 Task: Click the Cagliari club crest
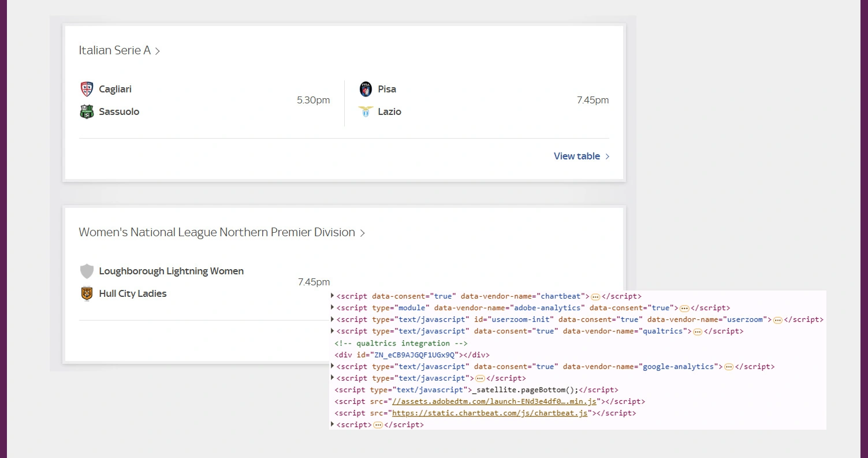pos(87,89)
